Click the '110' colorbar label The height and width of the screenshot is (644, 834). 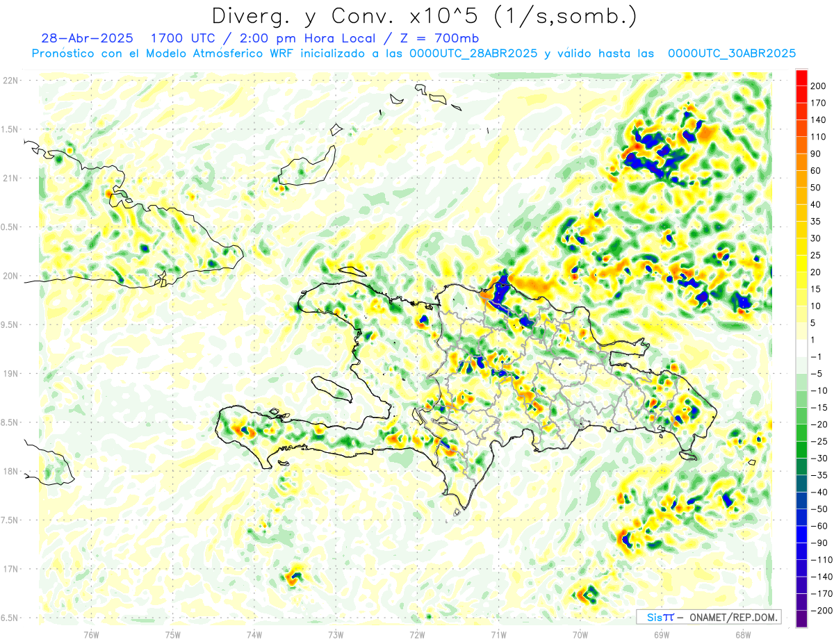click(818, 137)
